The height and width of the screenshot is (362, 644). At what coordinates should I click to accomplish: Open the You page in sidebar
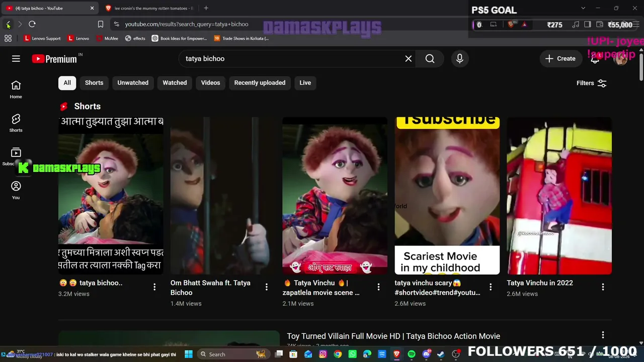tap(16, 190)
